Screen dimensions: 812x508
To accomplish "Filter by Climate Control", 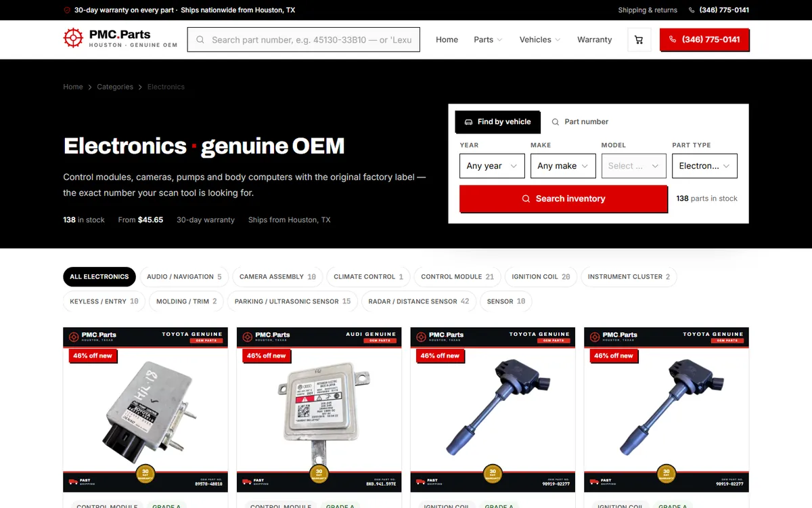I will (368, 276).
